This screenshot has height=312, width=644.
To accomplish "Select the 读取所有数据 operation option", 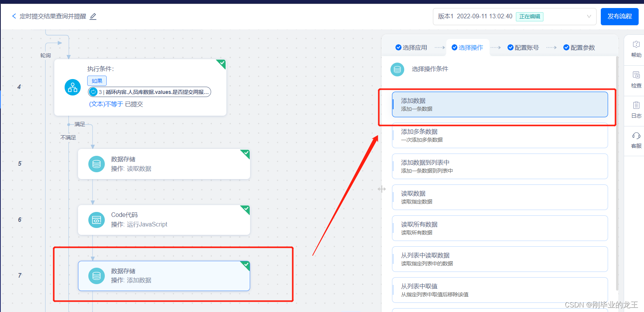I will (500, 228).
